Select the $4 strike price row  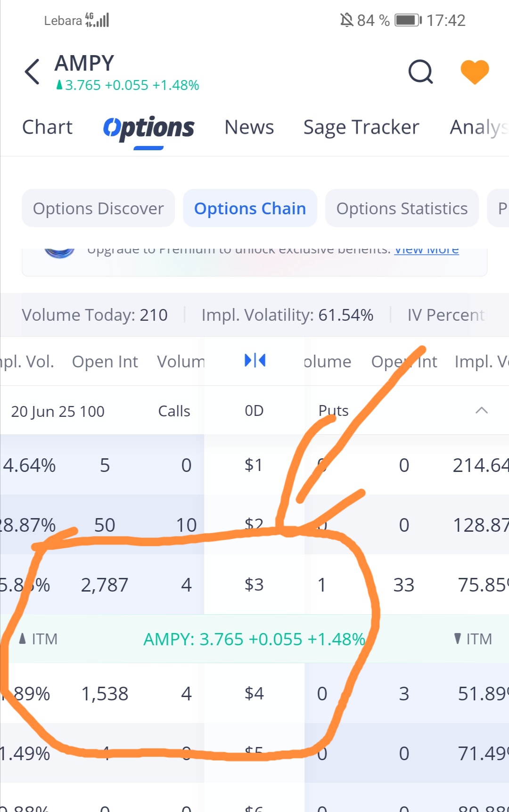pyautogui.click(x=254, y=693)
